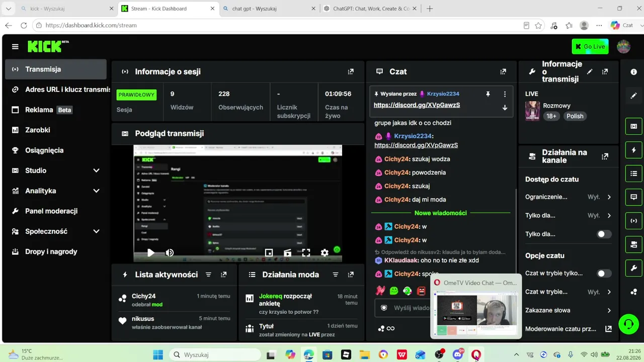Click the info icon in right rail
Image resolution: width=644 pixels, height=362 pixels.
tap(634, 72)
